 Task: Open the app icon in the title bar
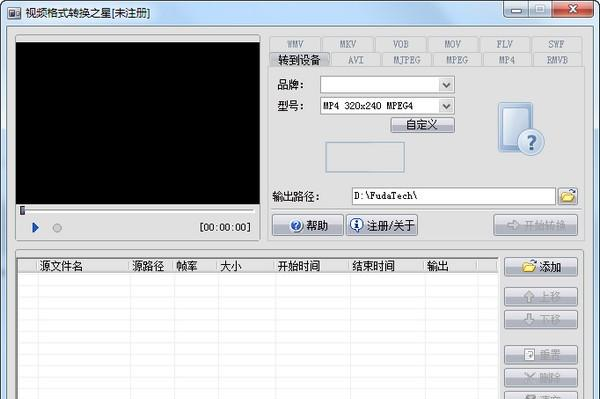[x=14, y=13]
